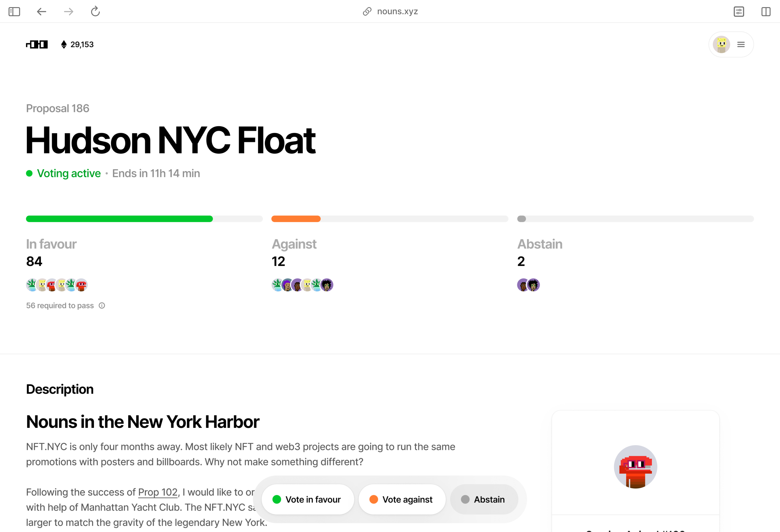
Task: Click the info icon beside required to pass
Action: pos(102,305)
